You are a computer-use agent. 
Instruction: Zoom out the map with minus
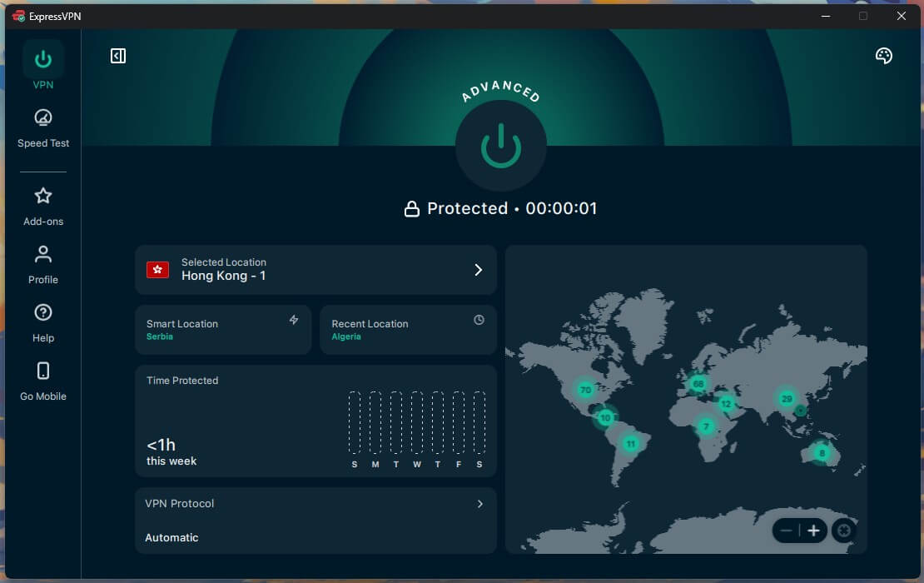(786, 531)
